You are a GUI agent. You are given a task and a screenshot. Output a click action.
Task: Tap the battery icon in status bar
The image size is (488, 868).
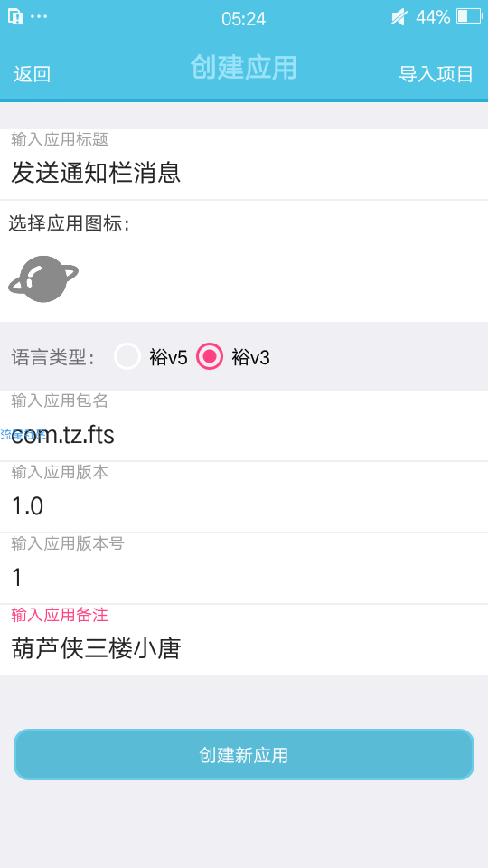point(469,16)
